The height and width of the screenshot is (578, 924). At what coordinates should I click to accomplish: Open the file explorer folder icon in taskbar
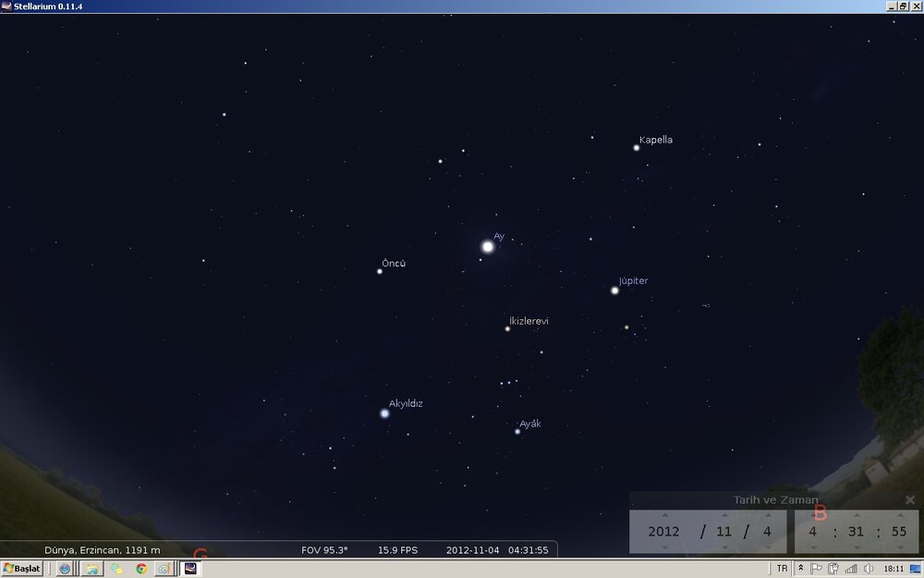click(91, 569)
